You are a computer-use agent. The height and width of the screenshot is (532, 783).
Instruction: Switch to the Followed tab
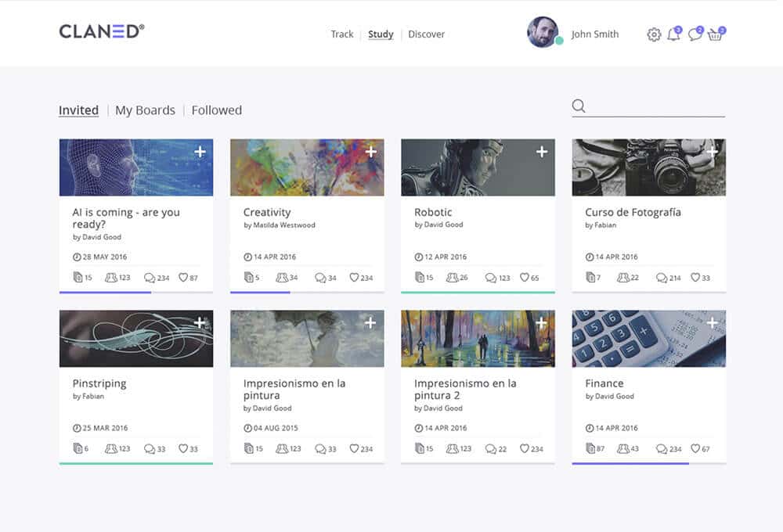[217, 110]
